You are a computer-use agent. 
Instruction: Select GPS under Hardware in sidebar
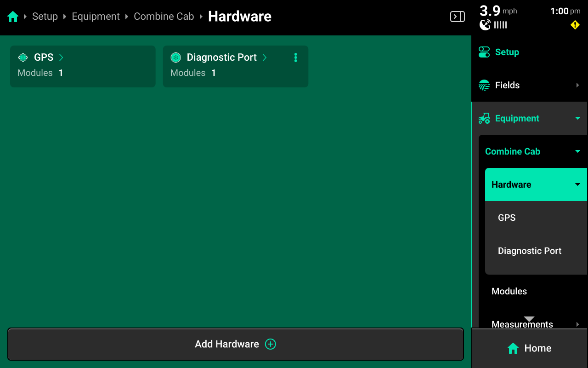507,218
